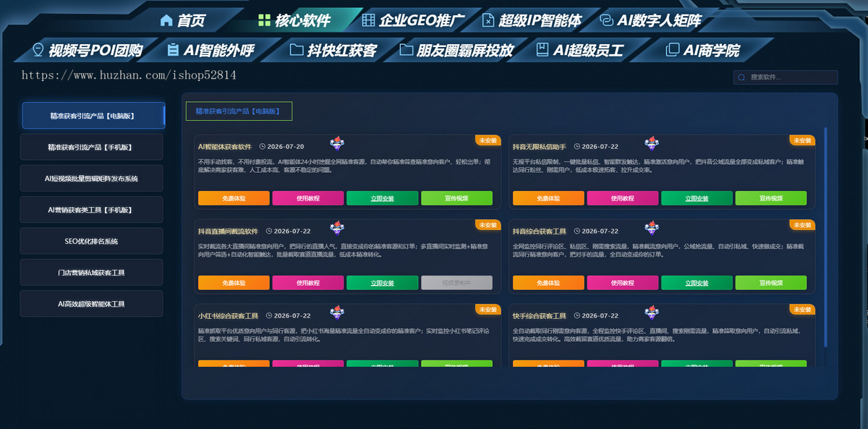This screenshot has width=868, height=429.
Task: Open the 朋友圈霸屏投放 folder tab
Action: [x=456, y=51]
